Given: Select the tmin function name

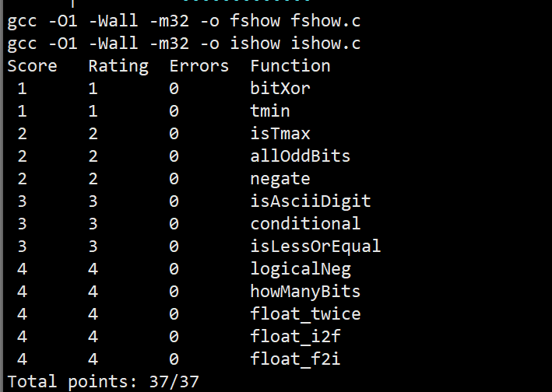Looking at the screenshot, I should coord(270,111).
